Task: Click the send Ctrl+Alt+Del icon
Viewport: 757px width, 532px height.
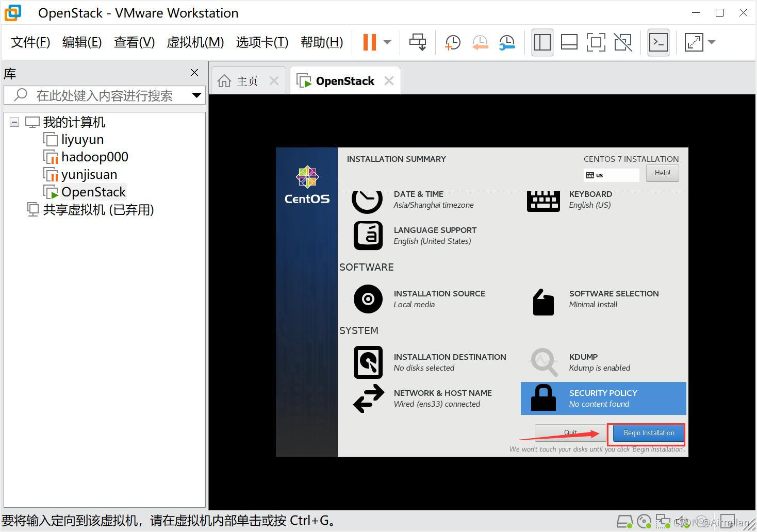Action: (418, 42)
